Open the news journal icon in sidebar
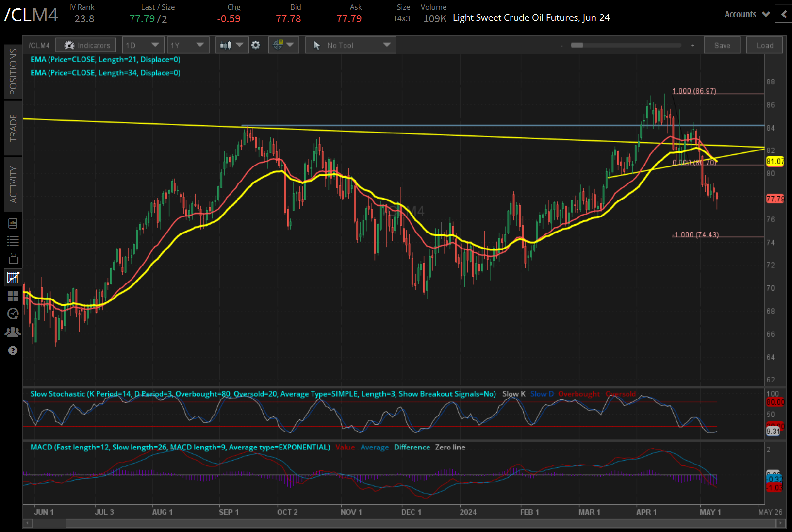792x532 pixels. point(13,223)
